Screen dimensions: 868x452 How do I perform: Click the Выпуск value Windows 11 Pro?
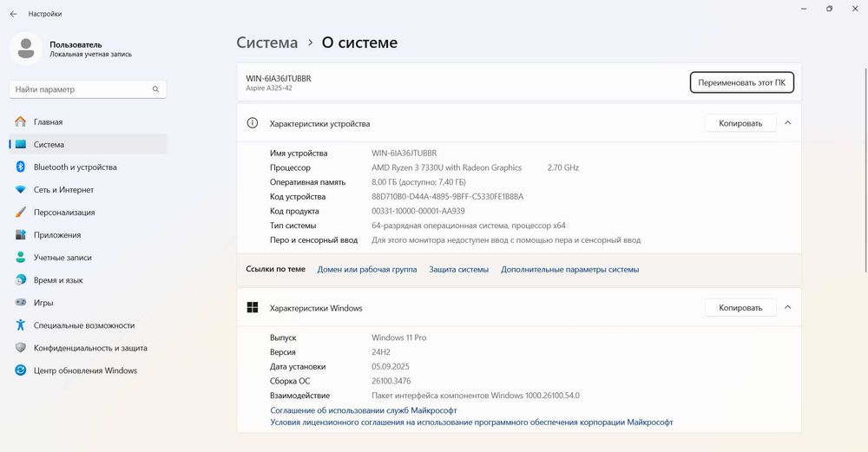coord(399,337)
